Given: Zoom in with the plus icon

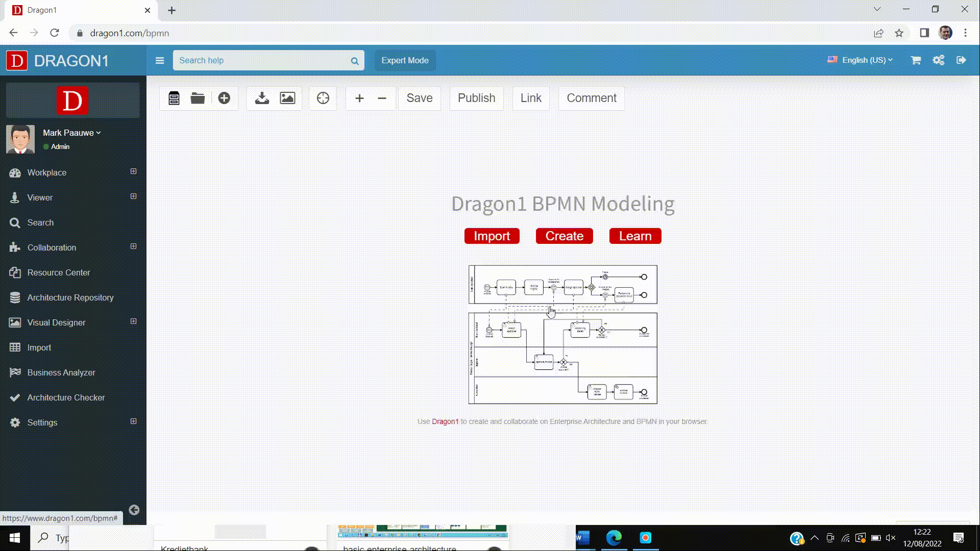Looking at the screenshot, I should coord(359,98).
